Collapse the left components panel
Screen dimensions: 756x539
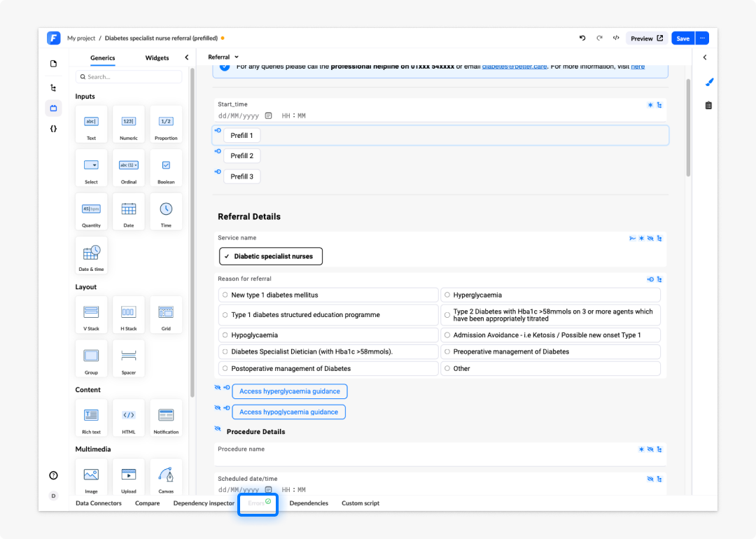tap(187, 57)
